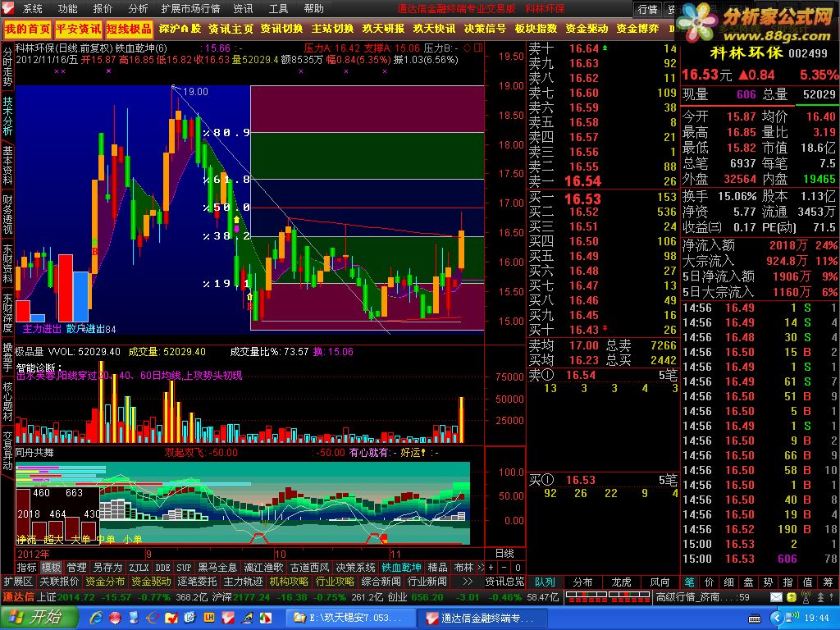This screenshot has height=630, width=840.
Task: Open the 深沪A股 toolbar link
Action: [x=180, y=29]
